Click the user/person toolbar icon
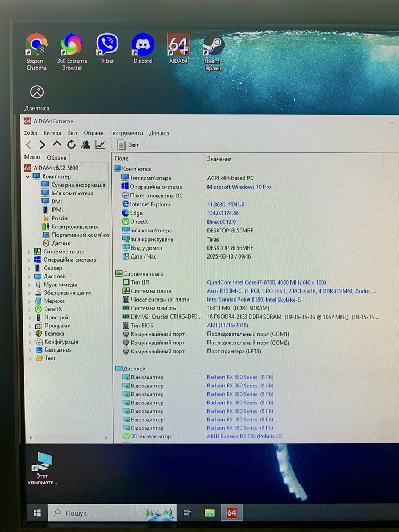The width and height of the screenshot is (399, 532). 86,145
